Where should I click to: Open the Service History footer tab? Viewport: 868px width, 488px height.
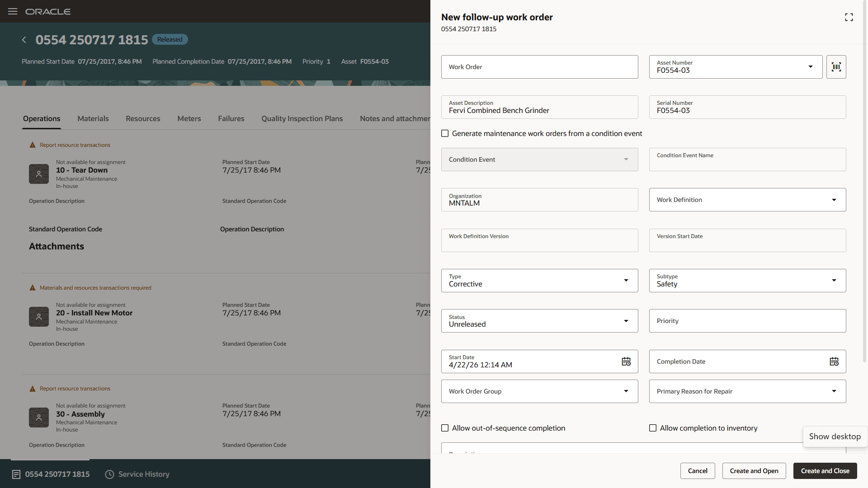137,474
